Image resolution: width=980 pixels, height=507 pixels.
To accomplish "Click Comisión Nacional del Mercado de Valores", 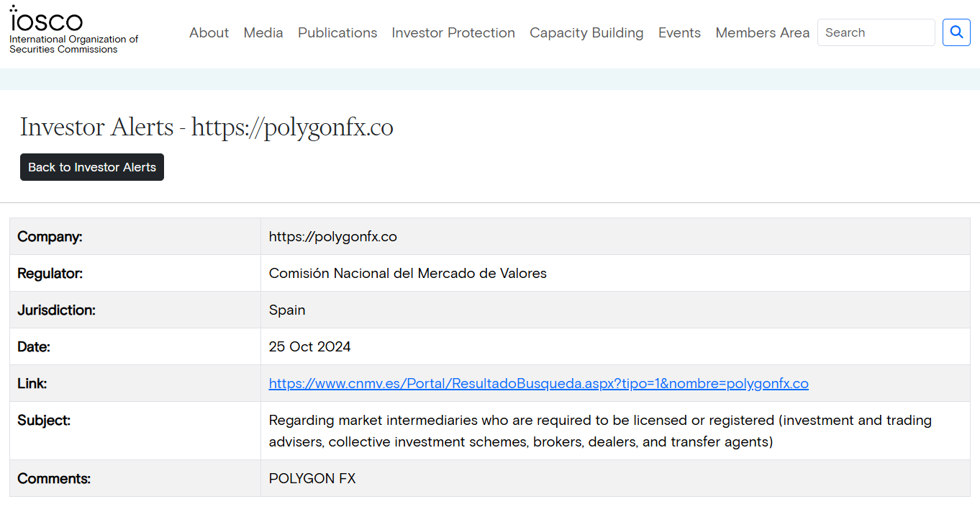I will (x=407, y=274).
